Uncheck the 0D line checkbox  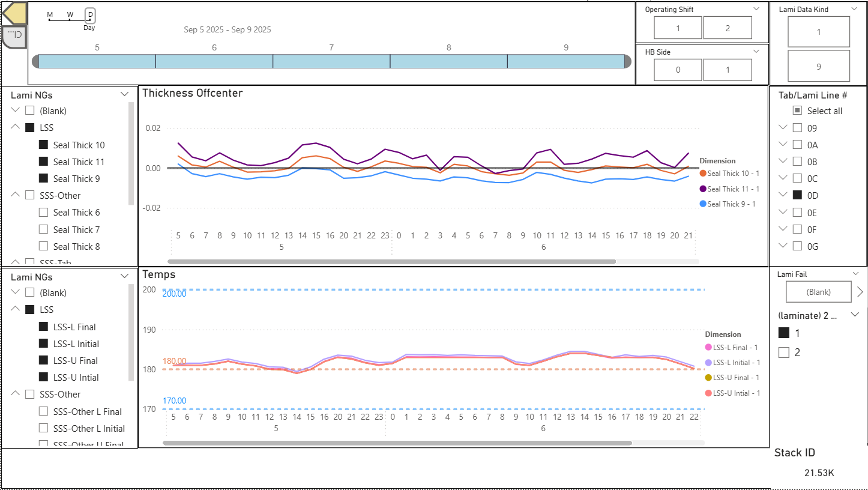(798, 195)
